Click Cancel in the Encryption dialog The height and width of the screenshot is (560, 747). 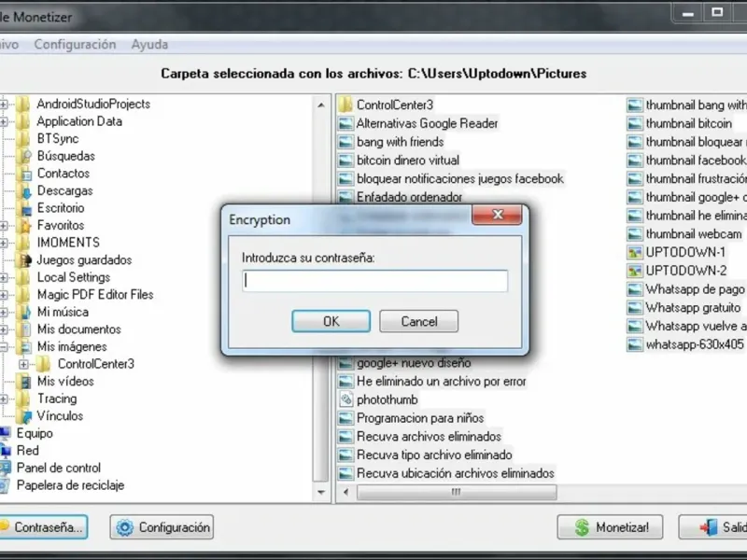[x=418, y=321]
